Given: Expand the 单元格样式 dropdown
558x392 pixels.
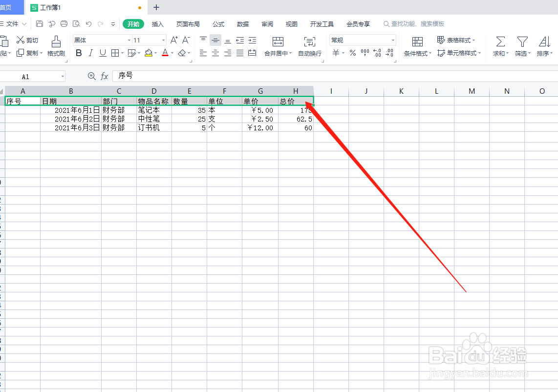Looking at the screenshot, I should coord(480,53).
